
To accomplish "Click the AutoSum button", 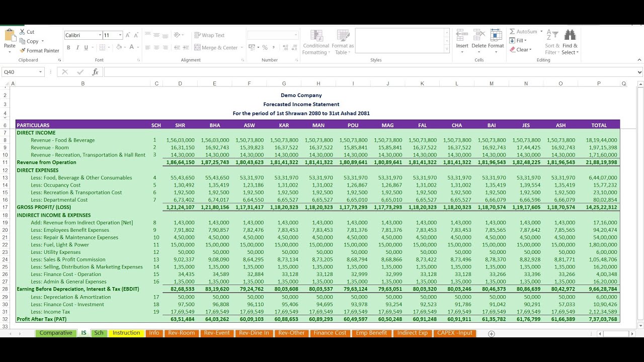I will (x=523, y=31).
